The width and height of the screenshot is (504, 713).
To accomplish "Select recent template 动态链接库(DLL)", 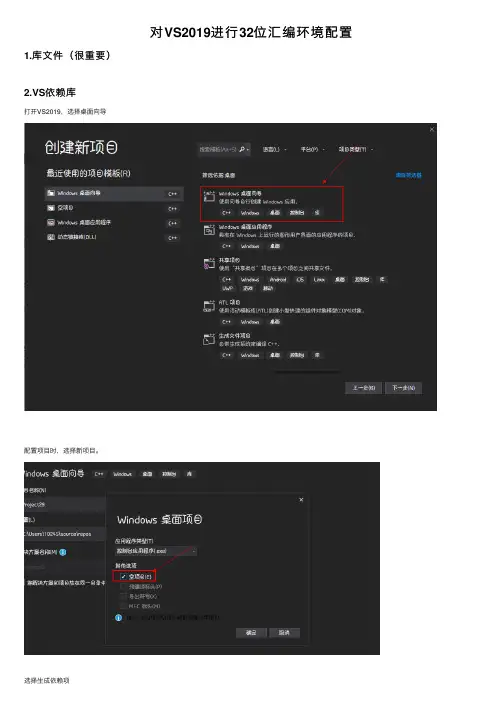I will [114, 237].
